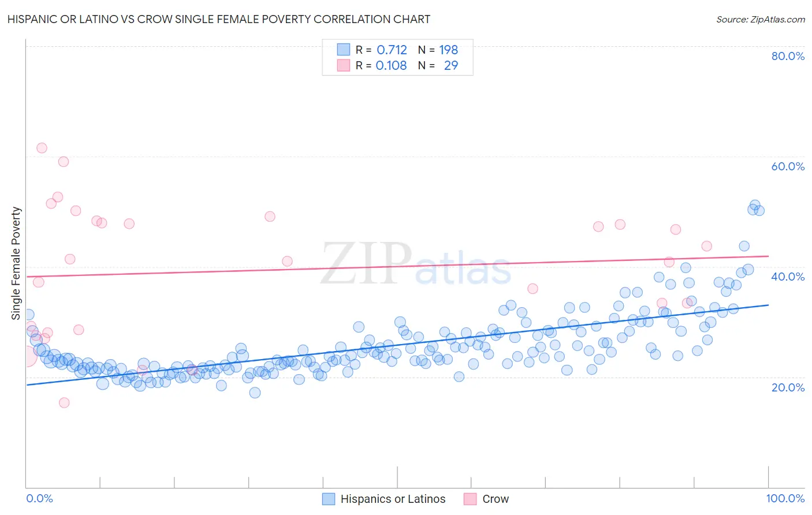Click the 20.0% y-axis label
Screen dimensions: 812x515
tap(788, 387)
